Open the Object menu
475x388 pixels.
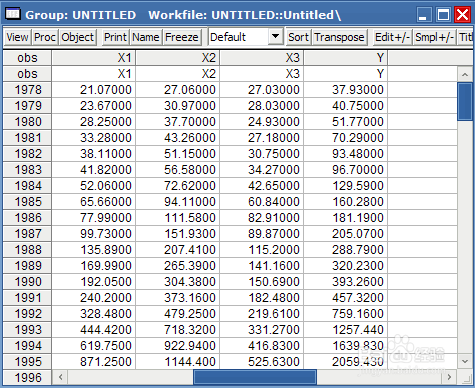point(77,37)
